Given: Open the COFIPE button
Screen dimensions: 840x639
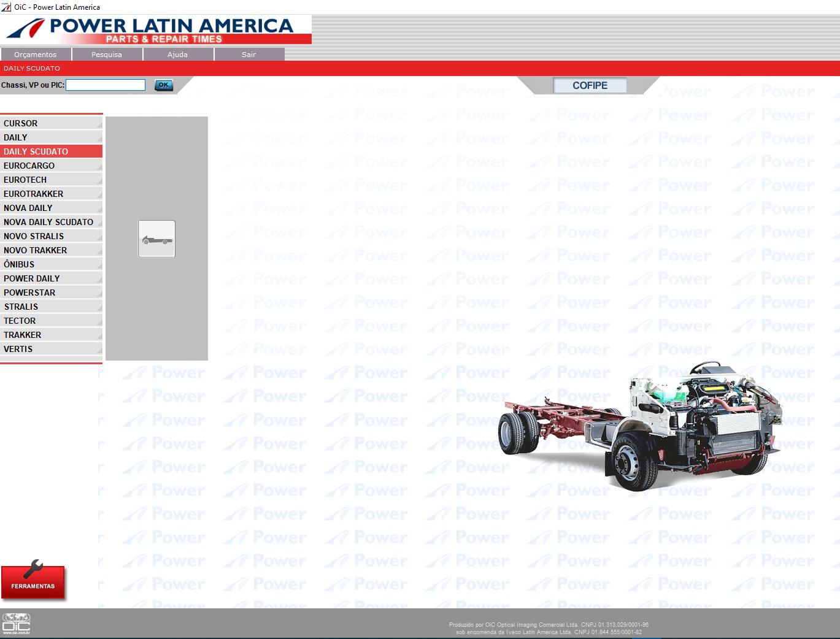Looking at the screenshot, I should click(x=590, y=85).
